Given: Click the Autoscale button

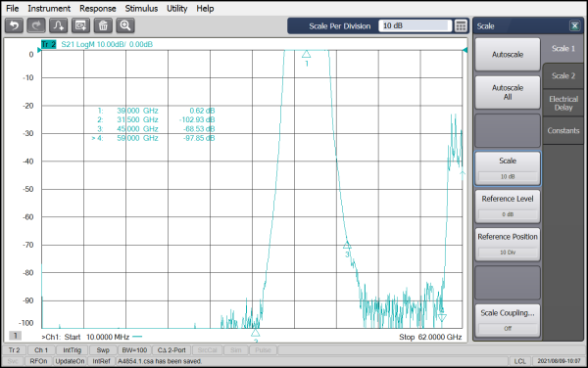Looking at the screenshot, I should [x=508, y=55].
